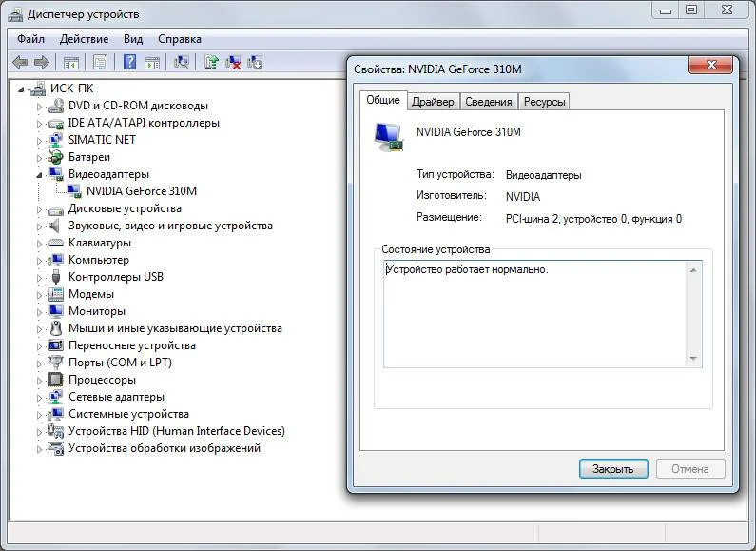Image resolution: width=756 pixels, height=551 pixels.
Task: Click the NVIDIA GeForce 310M tree icon
Action: point(74,191)
